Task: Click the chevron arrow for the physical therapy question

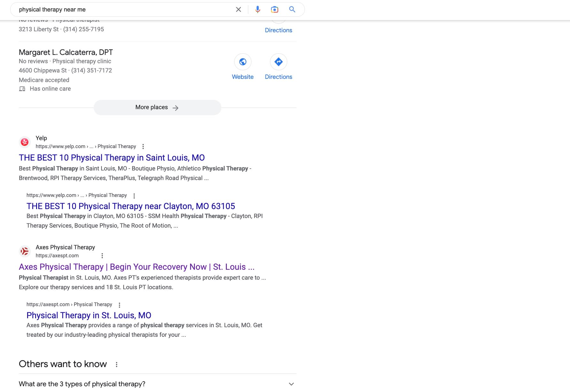Action: [291, 384]
